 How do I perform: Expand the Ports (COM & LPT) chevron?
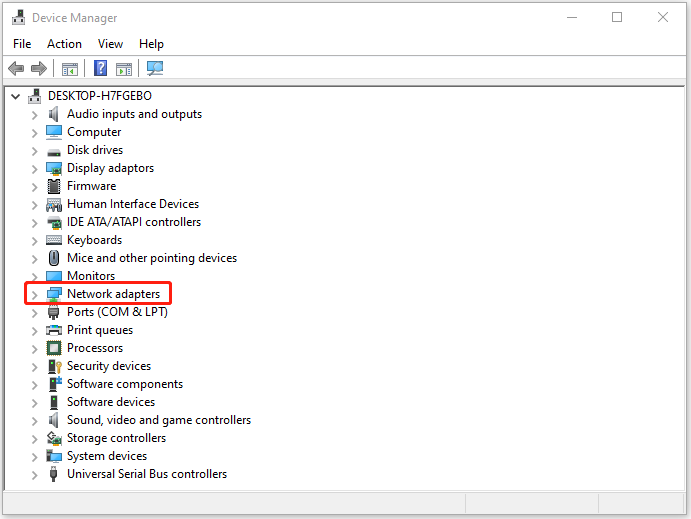pos(34,313)
